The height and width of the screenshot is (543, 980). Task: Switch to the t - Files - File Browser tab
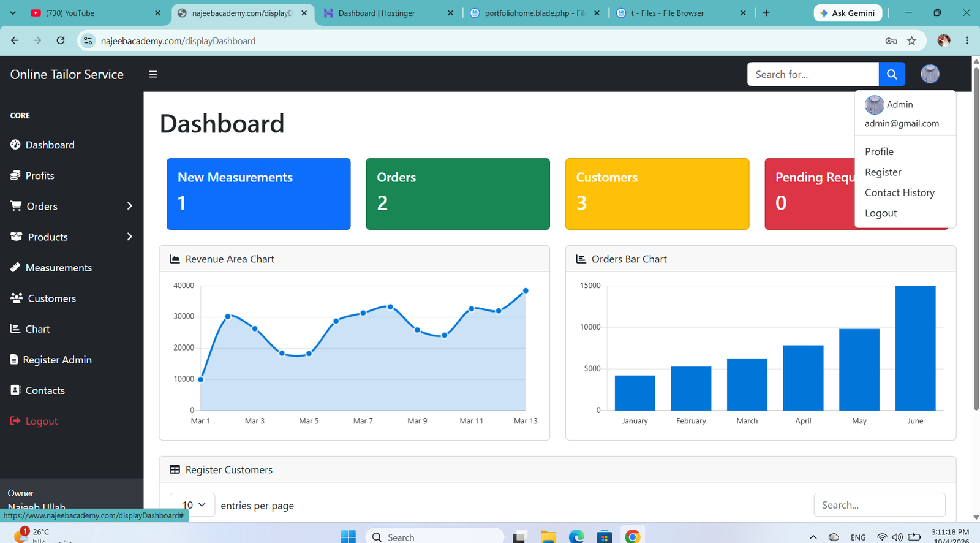coord(681,13)
